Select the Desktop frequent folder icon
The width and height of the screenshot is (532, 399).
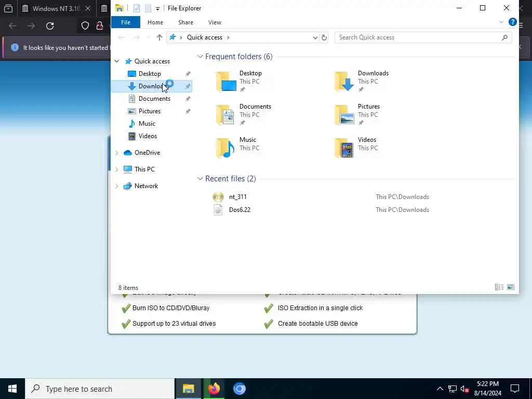tap(227, 82)
